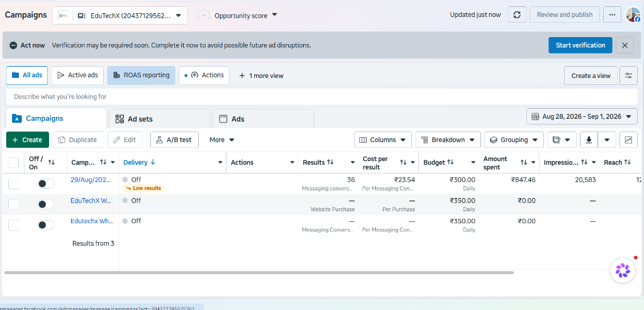Click the refresh data icon
Screen dimensions: 644x310
[517, 15]
